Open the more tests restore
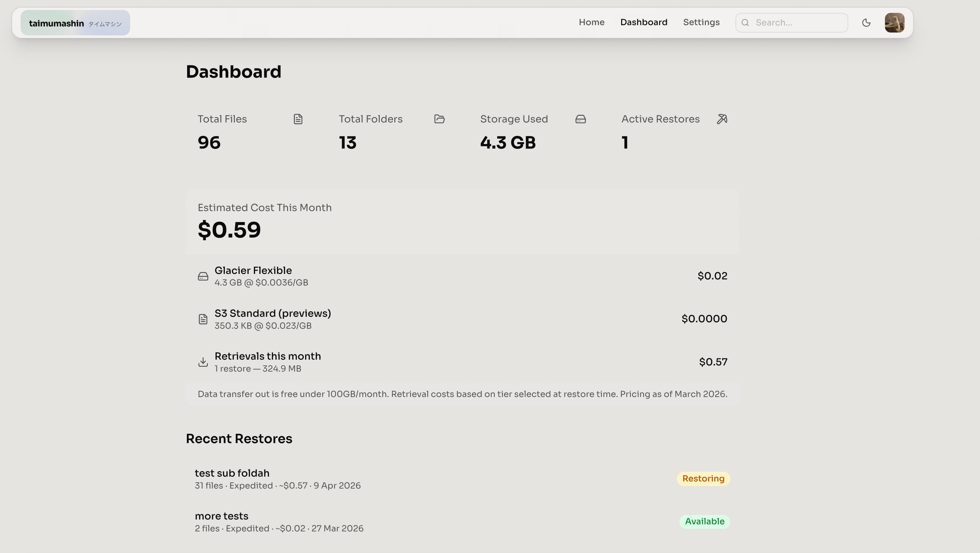Viewport: 980px width, 553px height. pyautogui.click(x=462, y=521)
